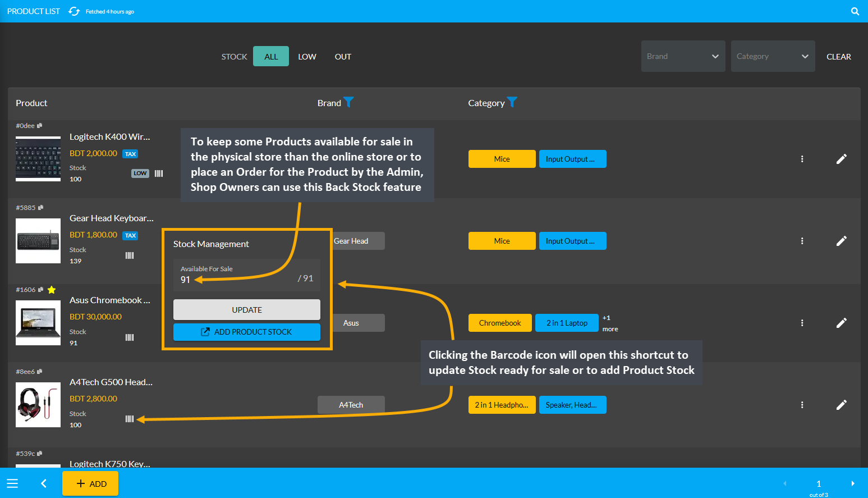Click the refresh sync icon beside Product List
The height and width of the screenshot is (498, 868).
pyautogui.click(x=74, y=11)
